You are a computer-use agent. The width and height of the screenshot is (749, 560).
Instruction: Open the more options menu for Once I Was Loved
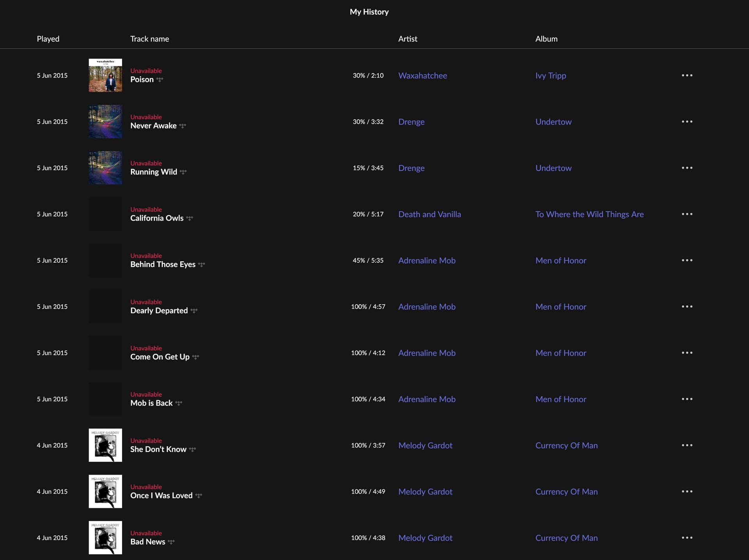click(x=687, y=491)
